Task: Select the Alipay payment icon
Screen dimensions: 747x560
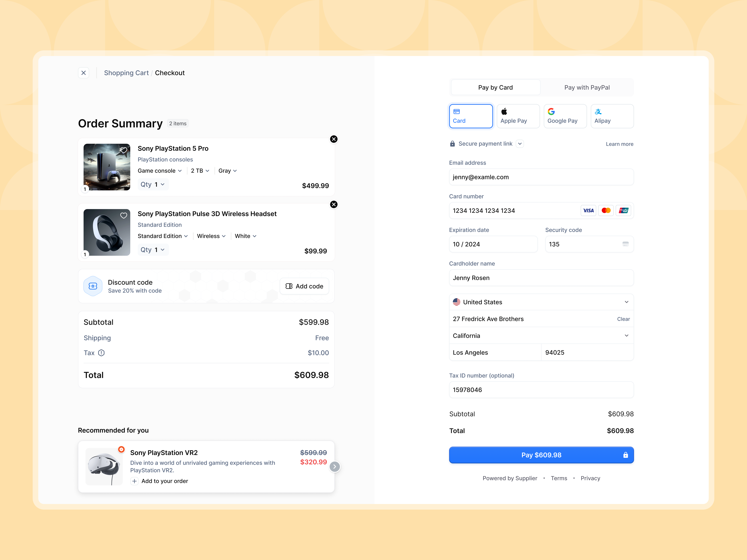Action: (598, 111)
